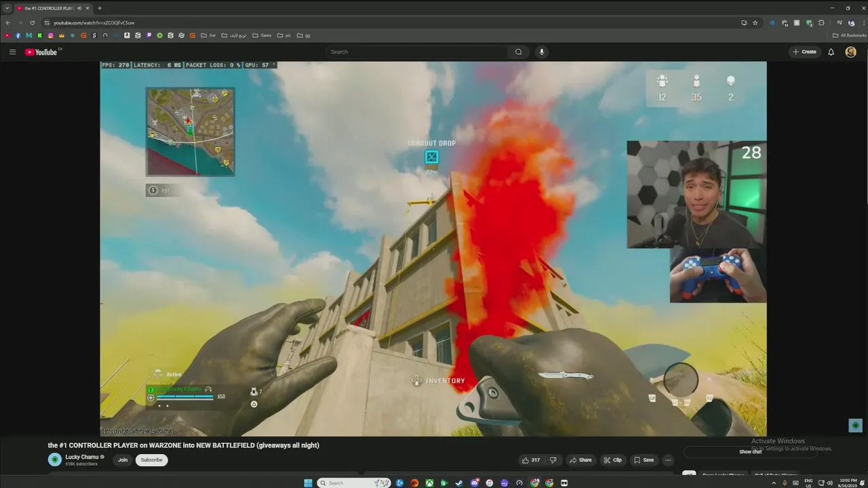Click Show chat button

coord(751,451)
